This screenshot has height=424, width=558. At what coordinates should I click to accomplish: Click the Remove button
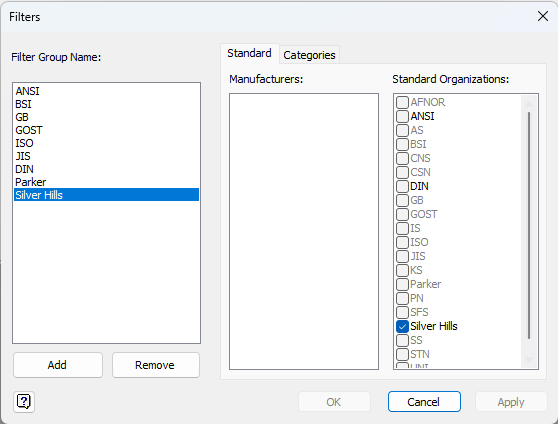[156, 365]
